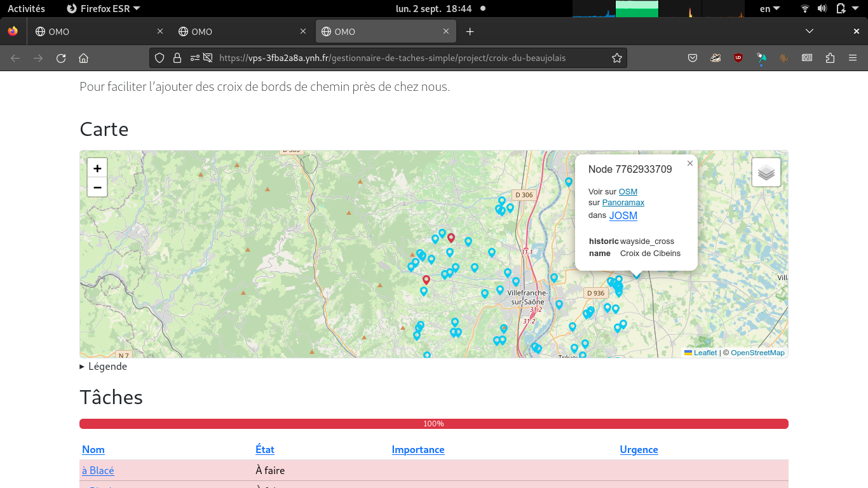Open the map layers control
Image resolution: width=868 pixels, height=488 pixels.
(766, 172)
